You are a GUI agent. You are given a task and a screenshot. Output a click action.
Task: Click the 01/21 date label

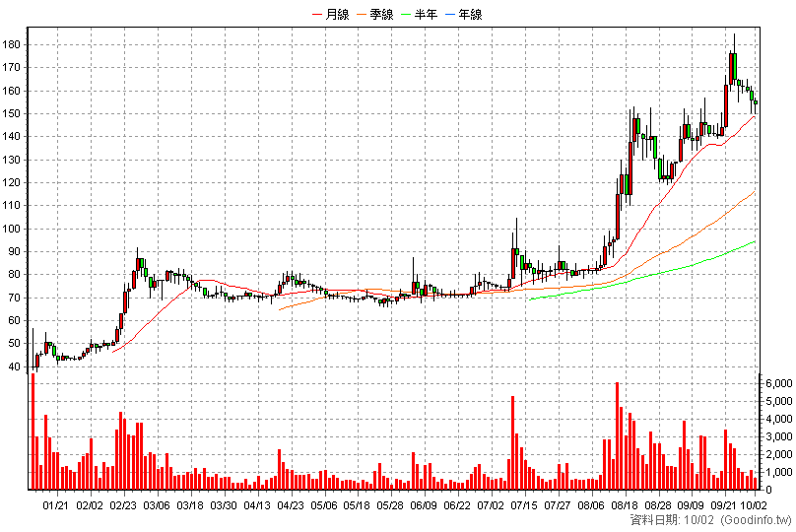(55, 505)
